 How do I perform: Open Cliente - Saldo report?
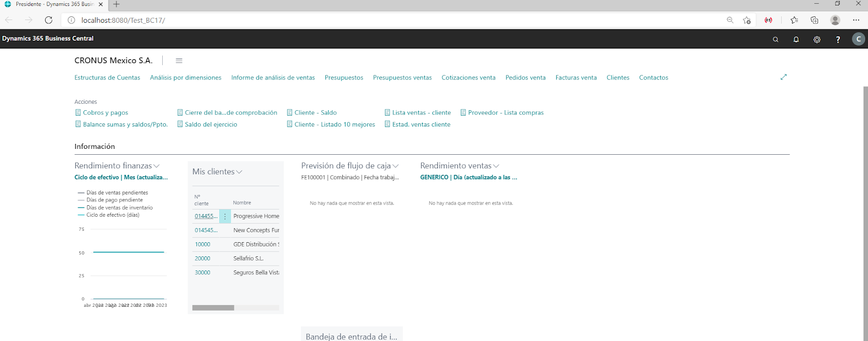(311, 112)
